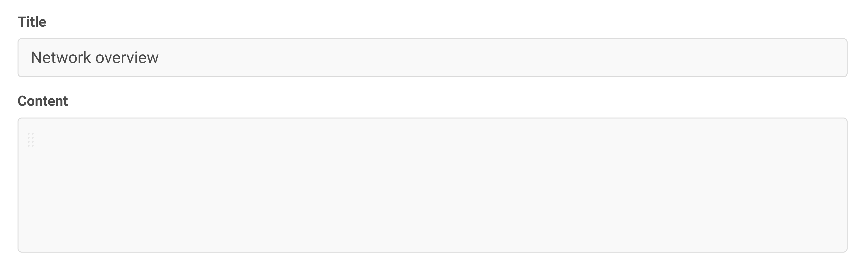Screen dimensions: 868x272
Task: Click the "Content" field label
Action: click(x=43, y=101)
